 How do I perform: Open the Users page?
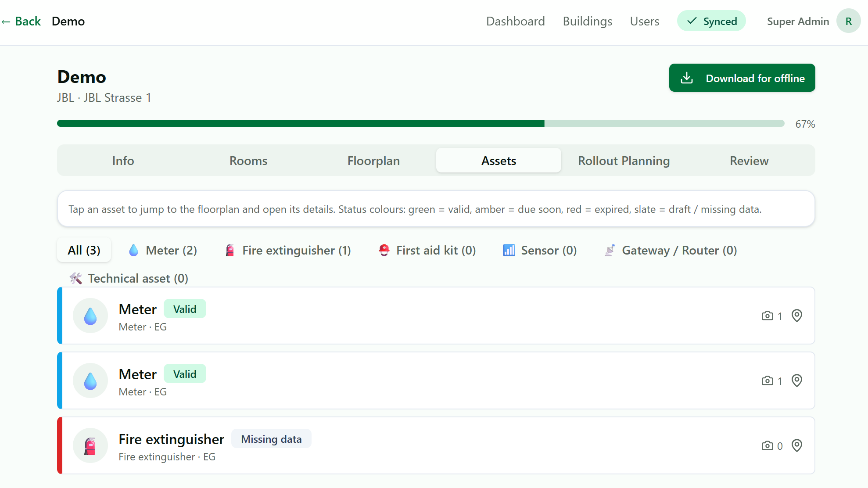point(644,21)
